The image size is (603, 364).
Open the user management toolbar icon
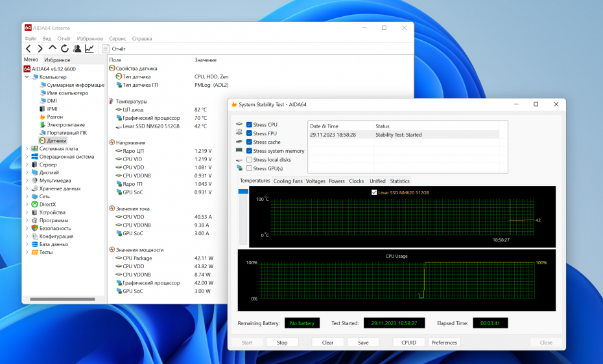click(x=77, y=49)
